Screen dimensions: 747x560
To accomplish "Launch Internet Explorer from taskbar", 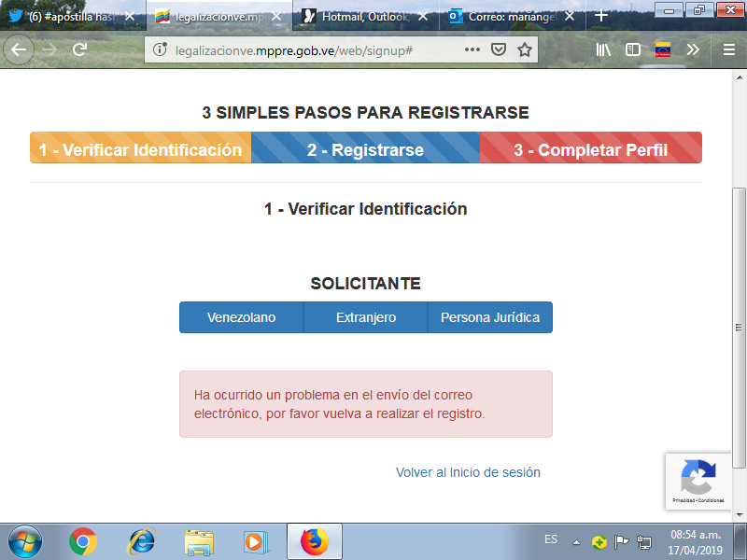I will [142, 542].
